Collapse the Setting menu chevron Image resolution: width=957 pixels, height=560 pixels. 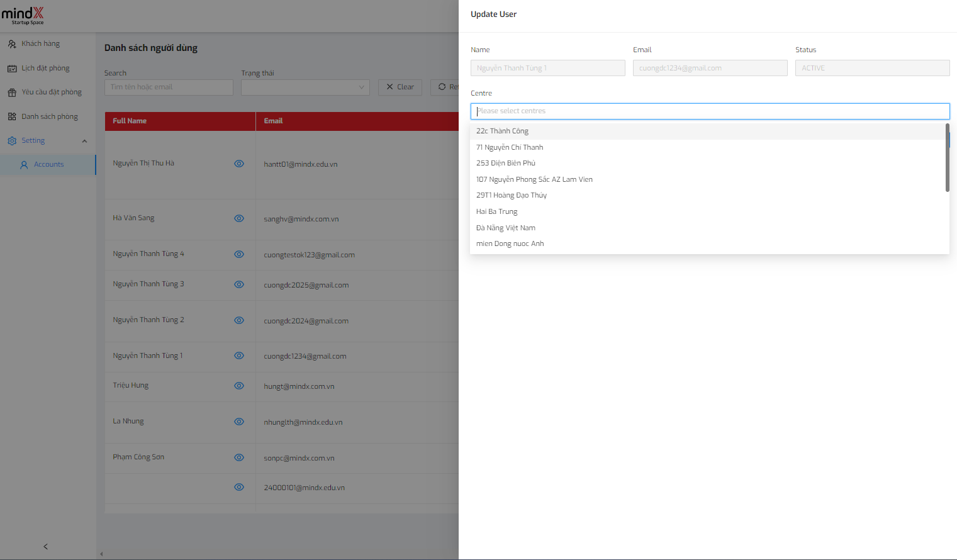[x=84, y=141]
